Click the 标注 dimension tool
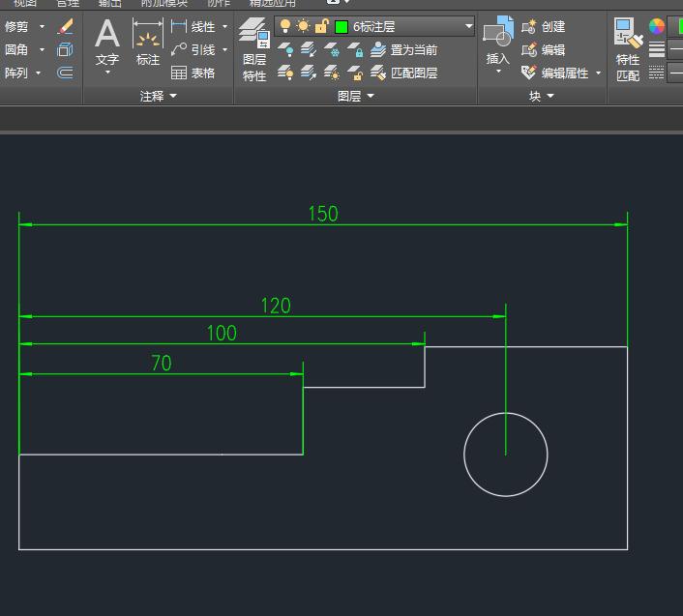The height and width of the screenshot is (616, 683). (148, 43)
